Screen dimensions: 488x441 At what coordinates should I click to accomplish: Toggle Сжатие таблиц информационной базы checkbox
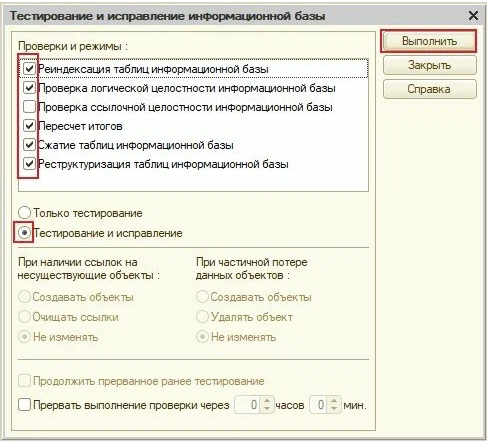(x=29, y=145)
